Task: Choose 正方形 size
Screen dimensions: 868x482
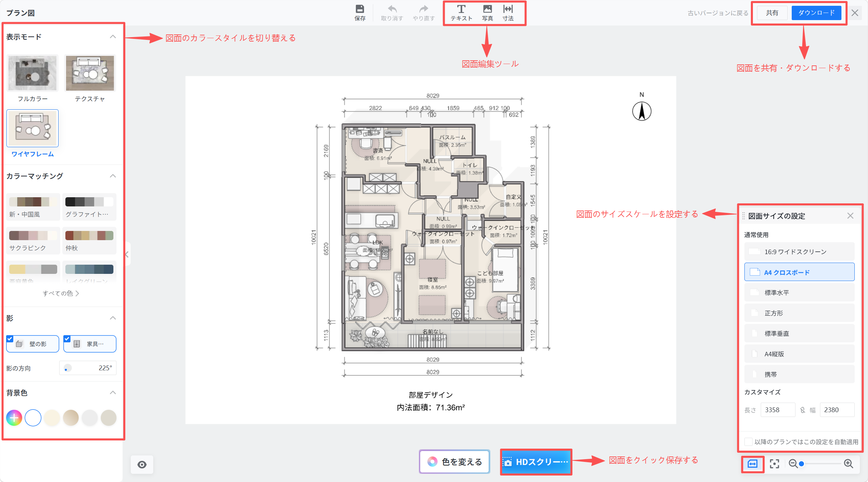Action: (x=799, y=313)
